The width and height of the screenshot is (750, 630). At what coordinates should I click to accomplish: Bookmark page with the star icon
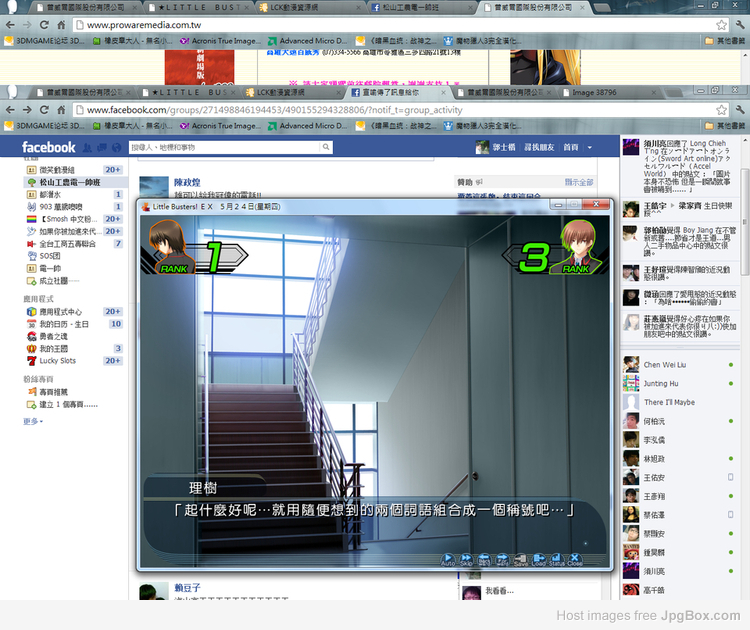click(x=720, y=109)
